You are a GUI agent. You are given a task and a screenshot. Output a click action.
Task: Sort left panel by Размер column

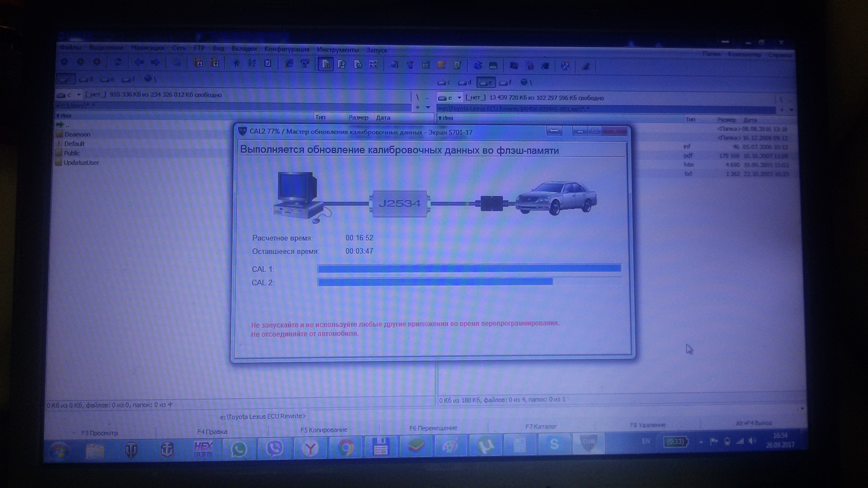359,117
